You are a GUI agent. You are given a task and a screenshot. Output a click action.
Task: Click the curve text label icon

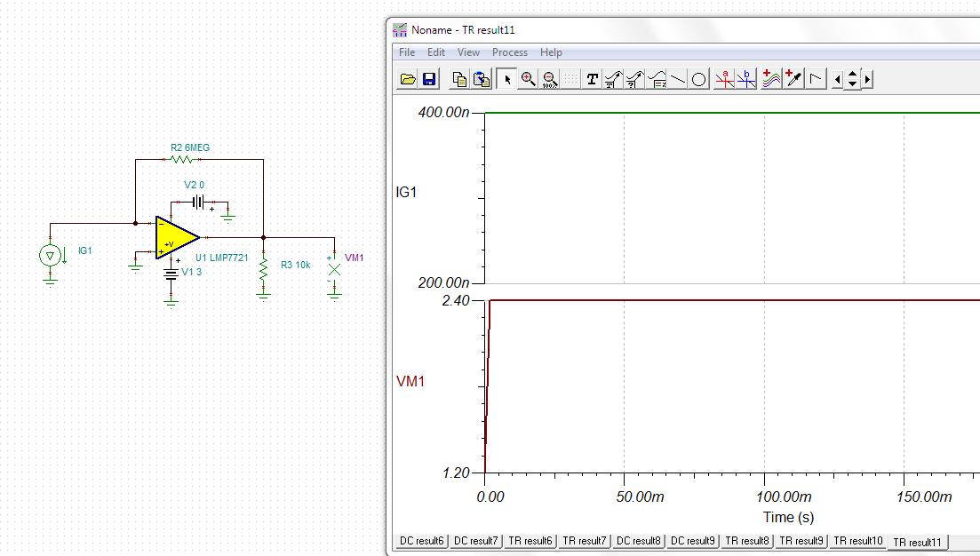coord(613,79)
